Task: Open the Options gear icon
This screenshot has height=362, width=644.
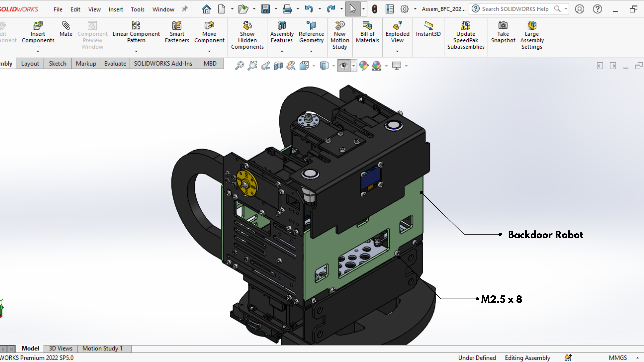Action: coord(405,9)
